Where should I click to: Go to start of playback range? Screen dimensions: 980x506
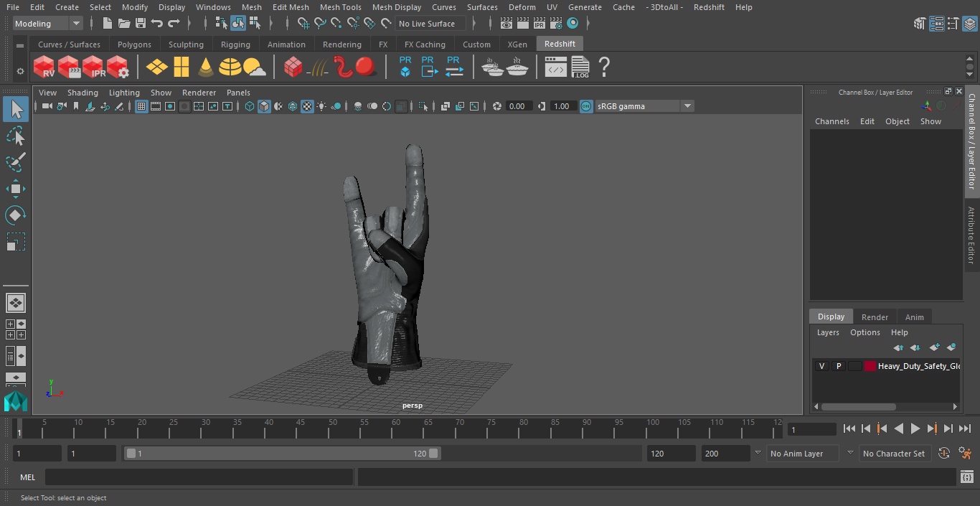tap(849, 428)
